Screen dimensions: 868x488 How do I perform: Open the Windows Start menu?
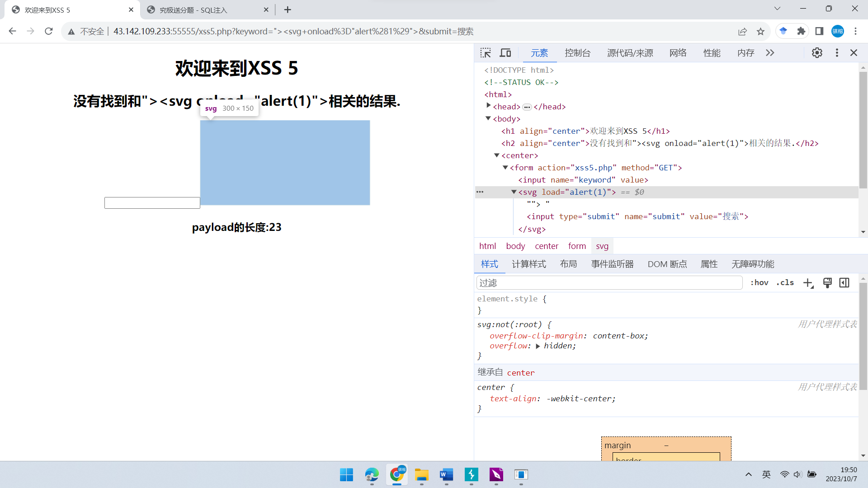tap(347, 475)
